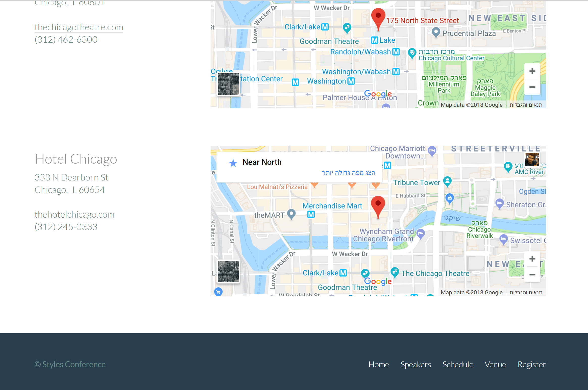
Task: Click the 175 North State Street label
Action: point(422,21)
